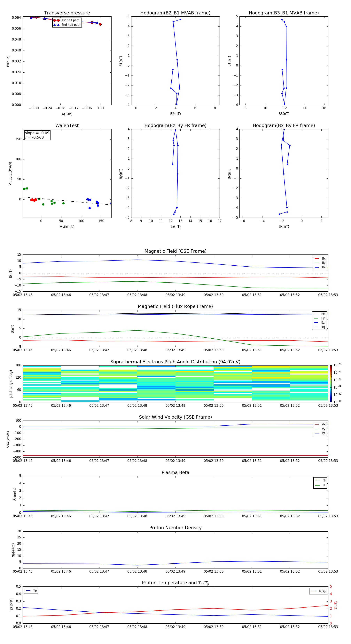
Task: Click the pitch angle distribution colorbar
Action: (331, 383)
